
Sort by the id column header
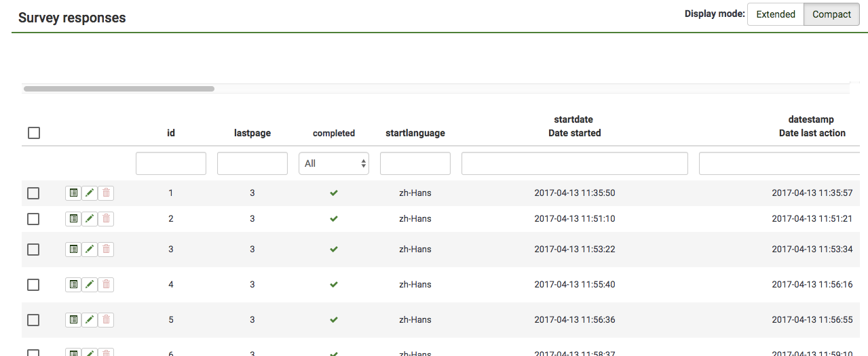click(x=171, y=134)
